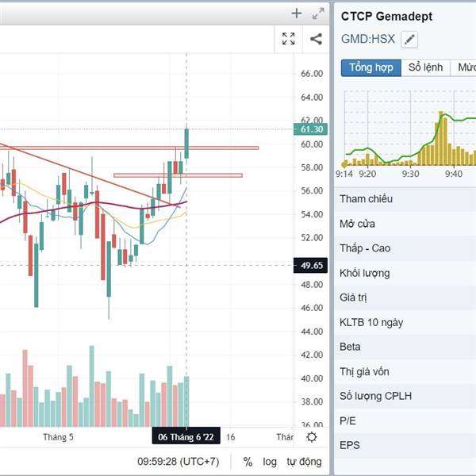
Task: Edit the GMD:HSX symbol with pencil icon
Action: (409, 39)
